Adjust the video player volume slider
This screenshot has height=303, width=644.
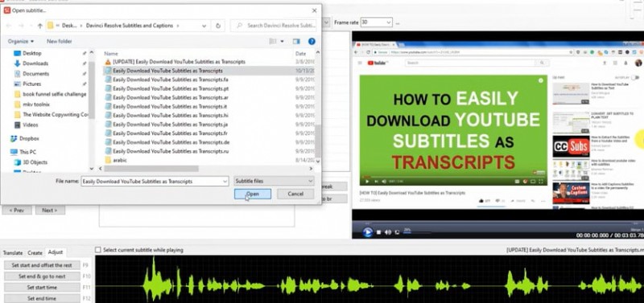pos(417,232)
